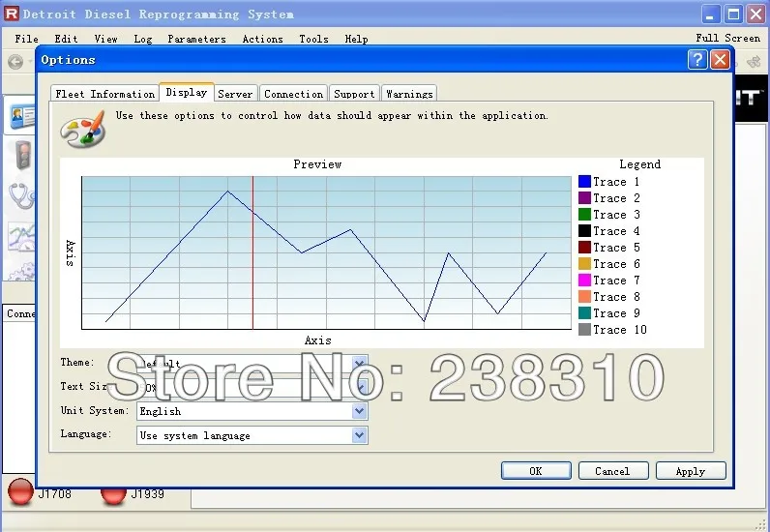Expand the Theme dropdown
The width and height of the screenshot is (770, 532).
click(360, 364)
